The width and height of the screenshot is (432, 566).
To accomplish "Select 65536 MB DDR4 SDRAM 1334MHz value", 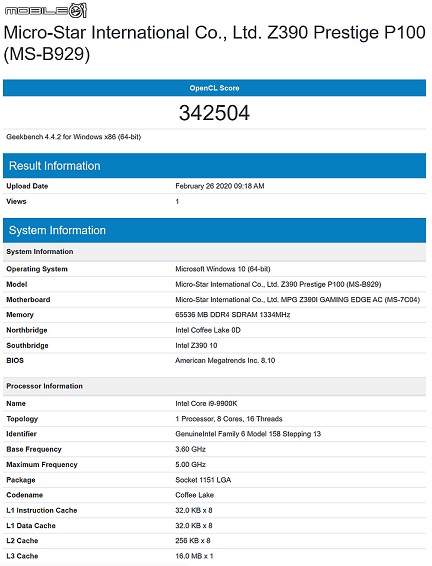I will (x=232, y=315).
